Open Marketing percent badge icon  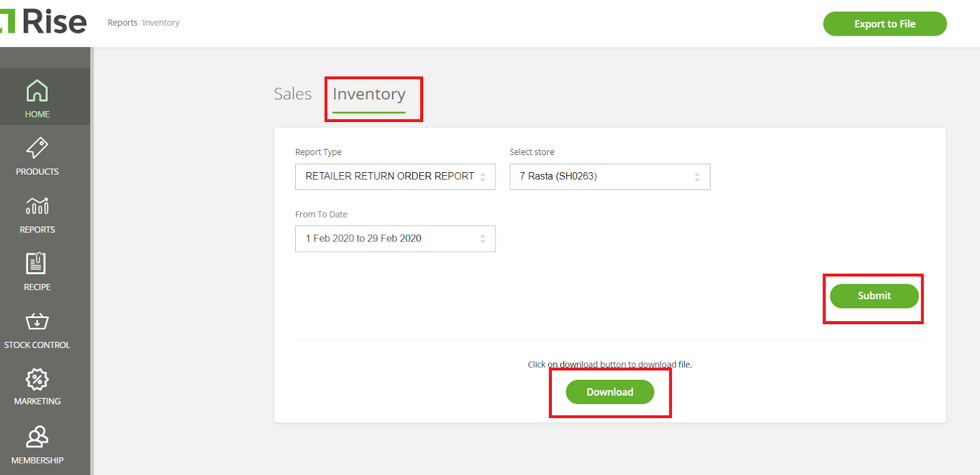37,379
